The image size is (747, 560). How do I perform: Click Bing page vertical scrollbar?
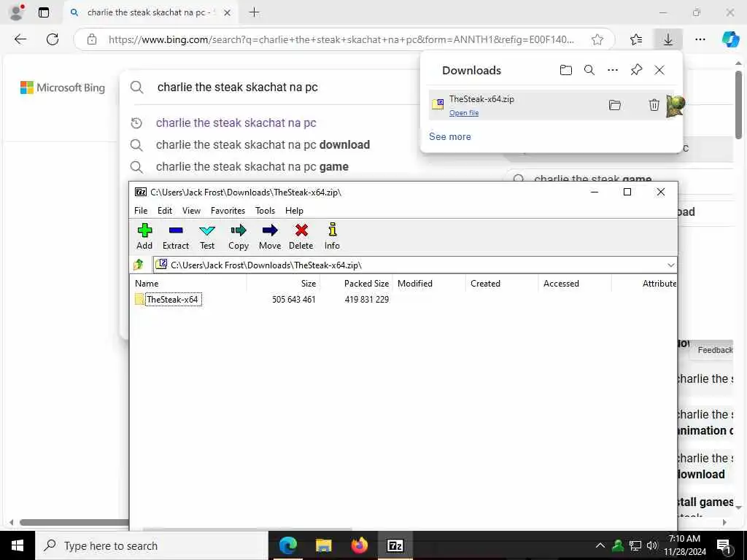click(738, 105)
